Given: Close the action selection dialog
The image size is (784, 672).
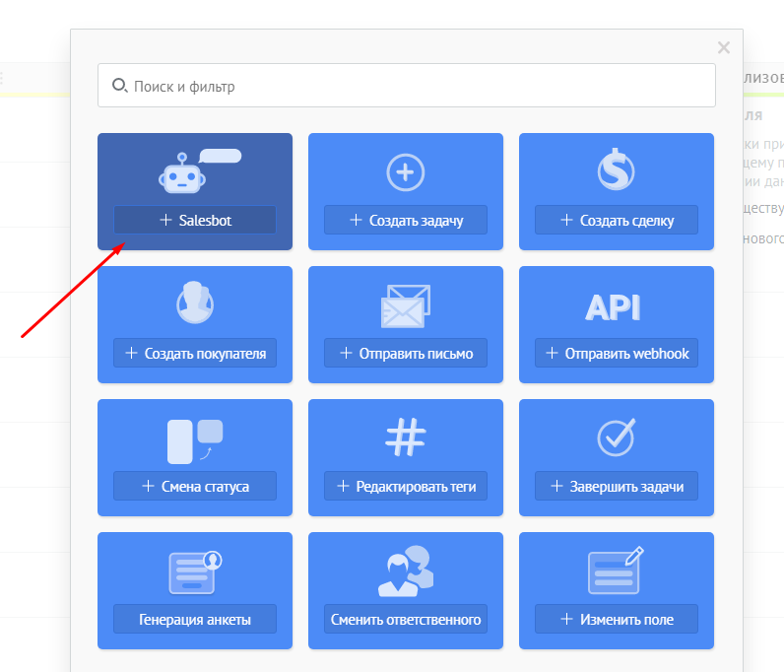Looking at the screenshot, I should click(724, 47).
